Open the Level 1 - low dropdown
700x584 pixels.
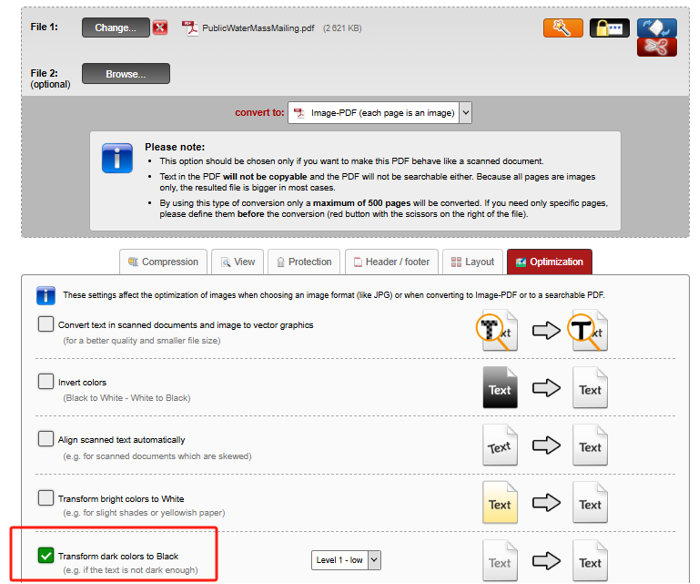346,560
